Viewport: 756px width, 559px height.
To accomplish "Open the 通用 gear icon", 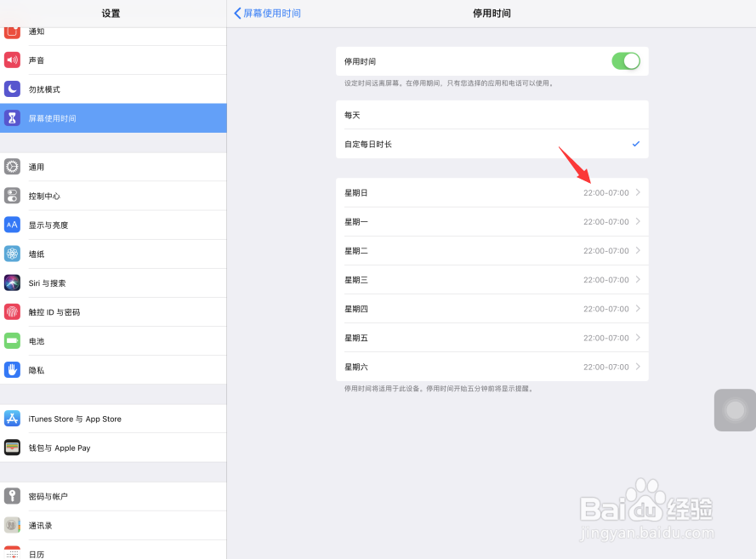I will click(12, 167).
